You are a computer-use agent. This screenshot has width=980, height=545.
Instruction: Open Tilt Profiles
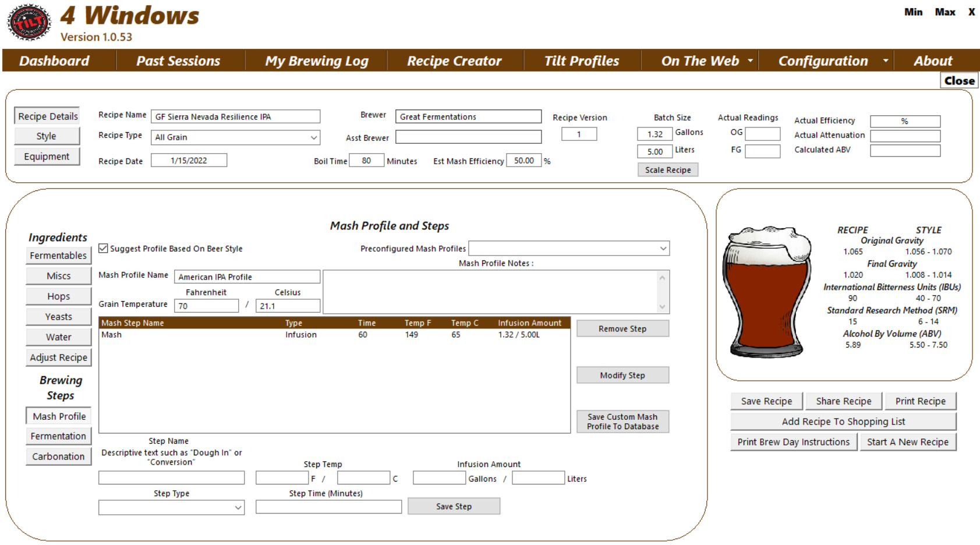[x=582, y=61]
